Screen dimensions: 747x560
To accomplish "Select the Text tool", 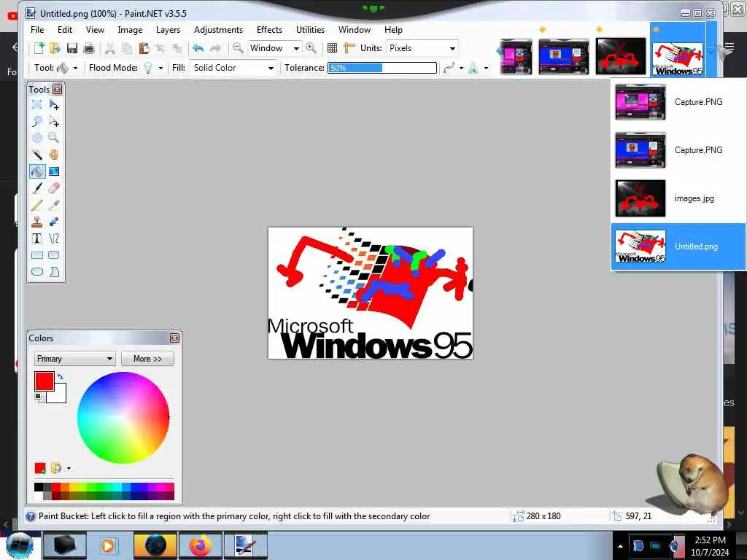I will [37, 238].
